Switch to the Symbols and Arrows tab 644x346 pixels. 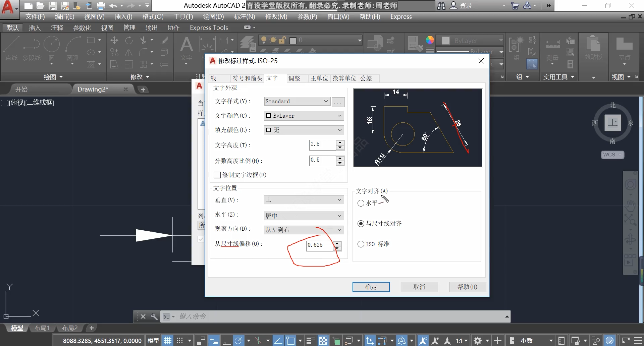point(247,78)
